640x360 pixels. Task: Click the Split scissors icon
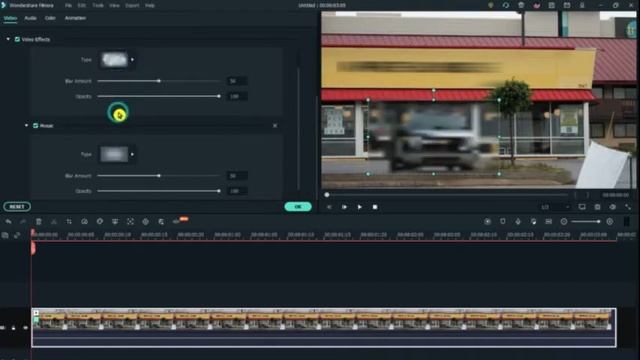click(53, 221)
